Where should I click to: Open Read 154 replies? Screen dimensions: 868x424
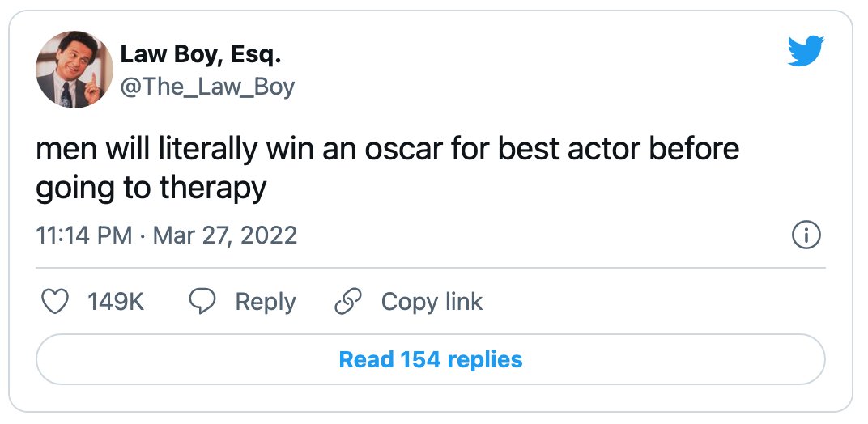coord(431,359)
